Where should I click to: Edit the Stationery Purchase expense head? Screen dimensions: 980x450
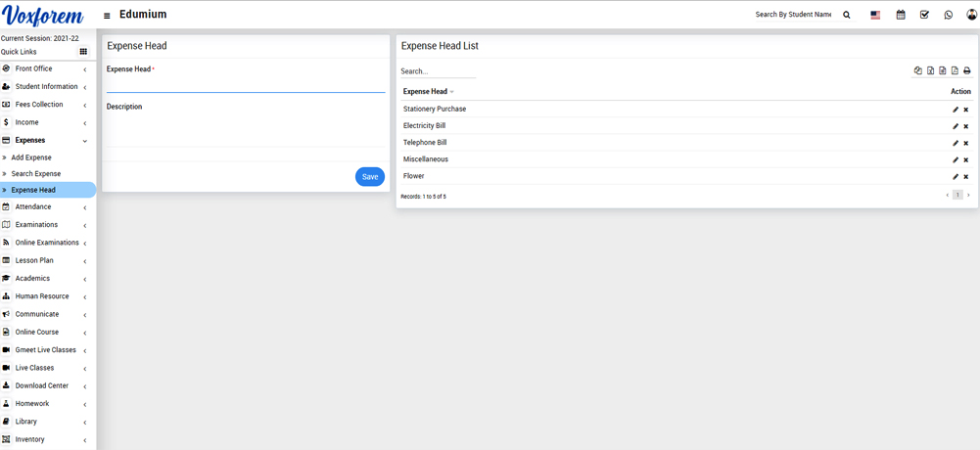(x=956, y=110)
